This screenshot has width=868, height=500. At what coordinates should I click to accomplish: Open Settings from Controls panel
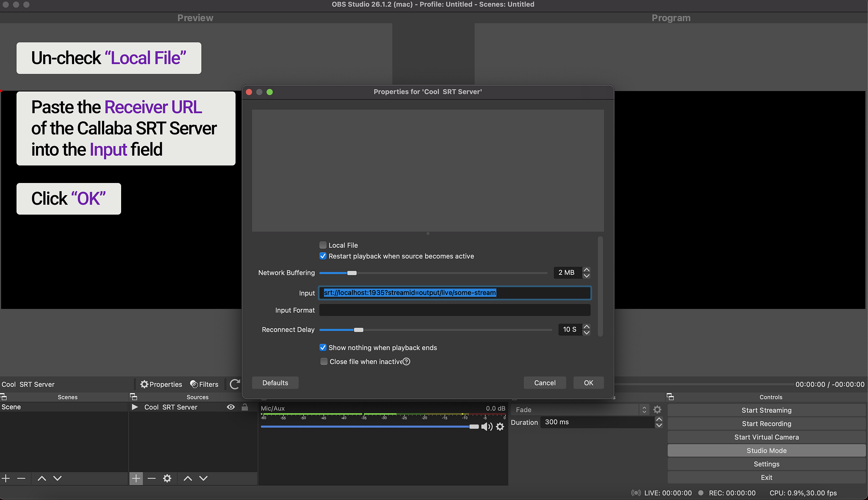(x=766, y=464)
